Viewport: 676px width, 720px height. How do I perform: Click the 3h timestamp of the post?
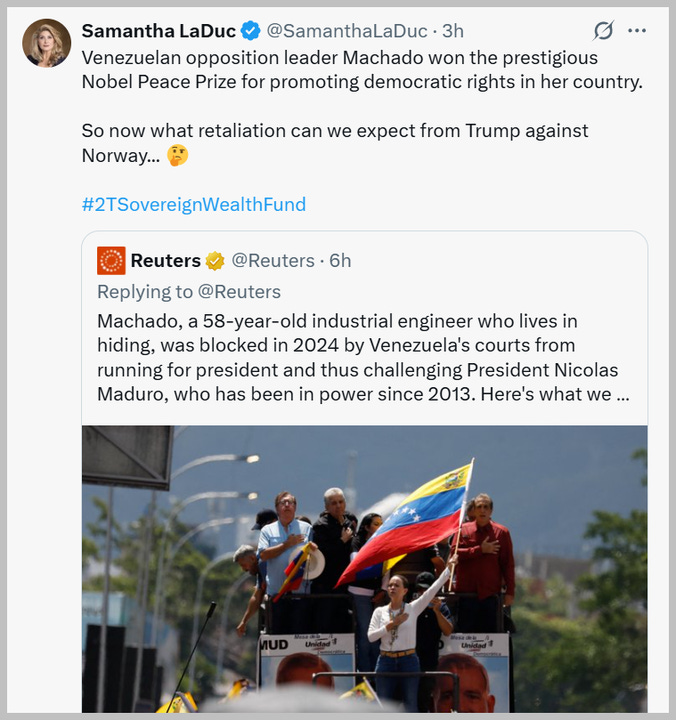coord(453,31)
